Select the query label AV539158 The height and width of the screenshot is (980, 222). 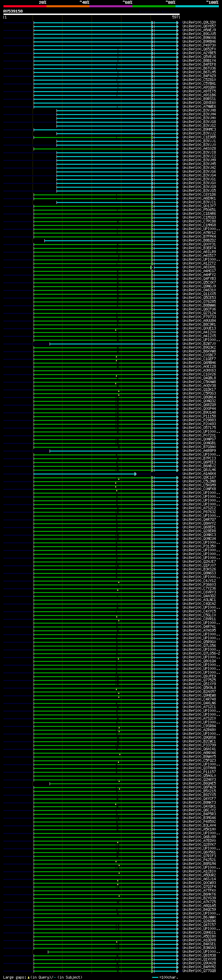13,11
